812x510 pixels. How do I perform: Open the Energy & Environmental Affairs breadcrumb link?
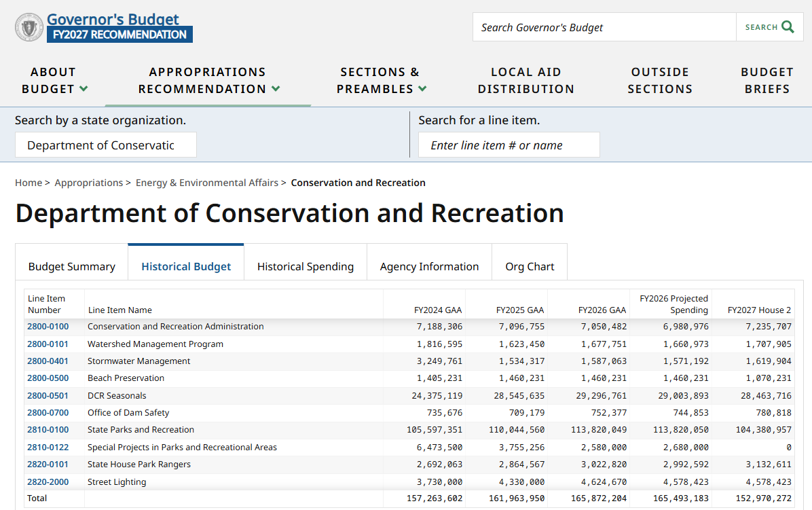pos(206,182)
